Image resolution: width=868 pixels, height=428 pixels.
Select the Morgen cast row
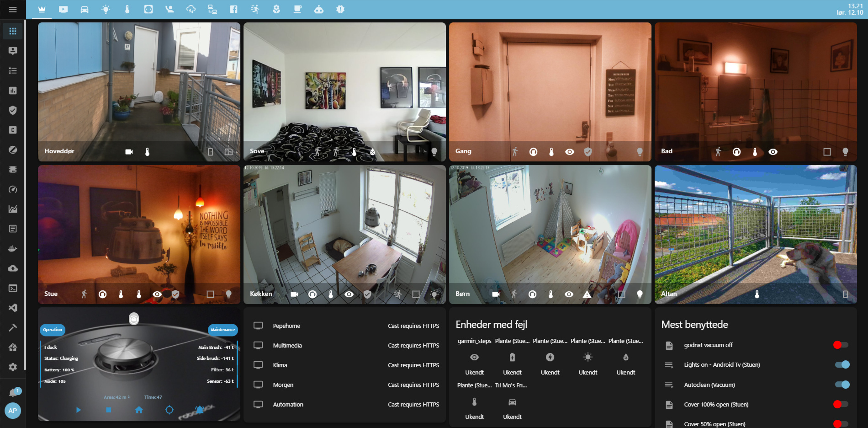[345, 385]
